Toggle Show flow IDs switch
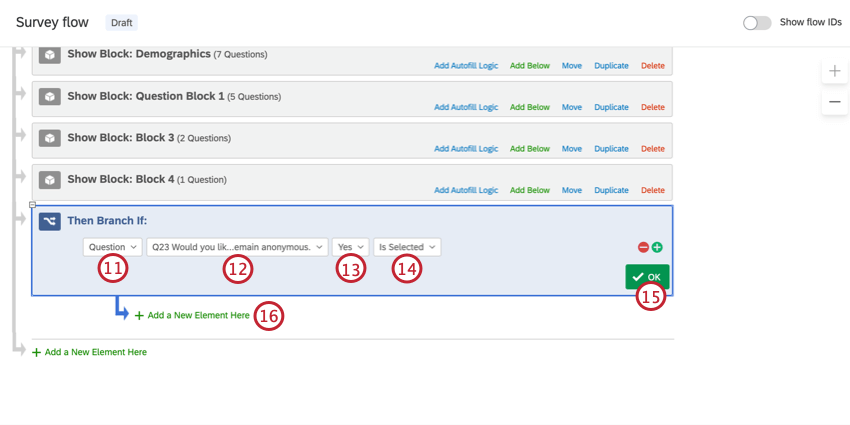Screen dimensions: 850x425 pyautogui.click(x=757, y=23)
